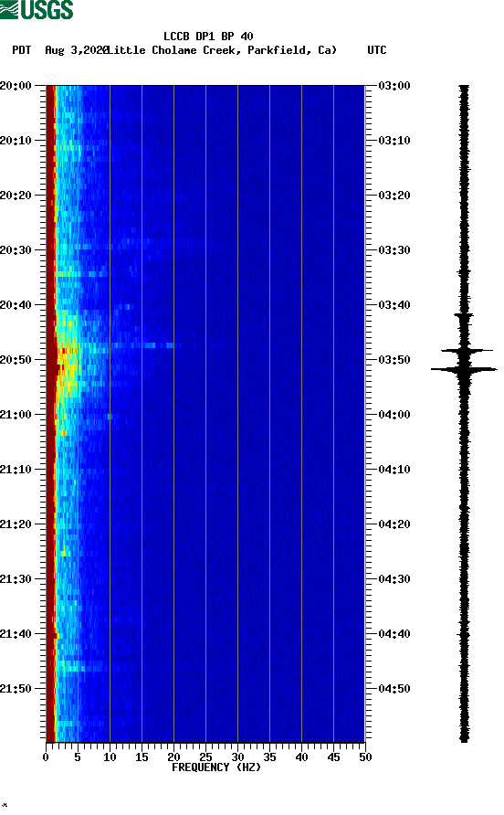Click the FREQUENCY (HZ) axis label

click(216, 767)
